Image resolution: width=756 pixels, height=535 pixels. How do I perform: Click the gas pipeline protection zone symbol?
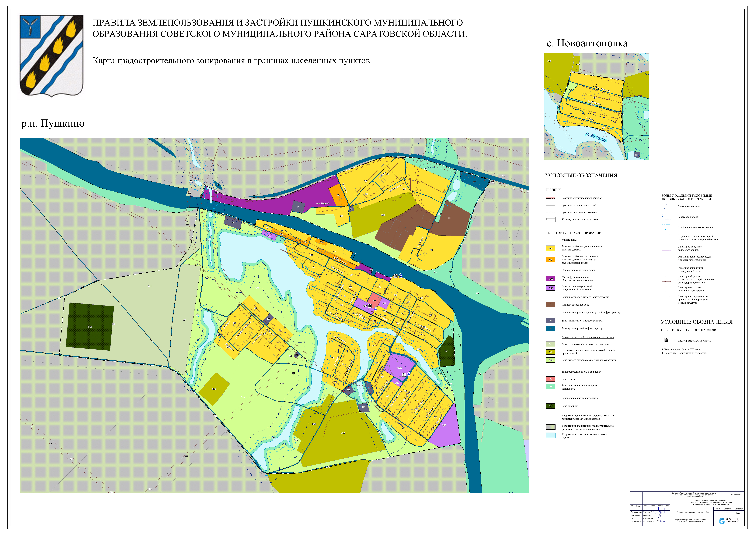(666, 258)
